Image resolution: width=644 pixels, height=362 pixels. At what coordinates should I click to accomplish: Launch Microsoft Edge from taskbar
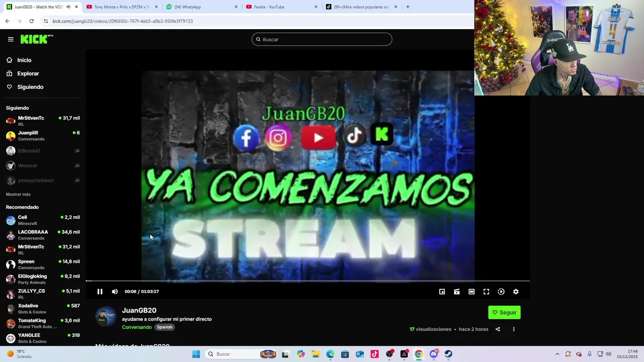tap(330, 354)
